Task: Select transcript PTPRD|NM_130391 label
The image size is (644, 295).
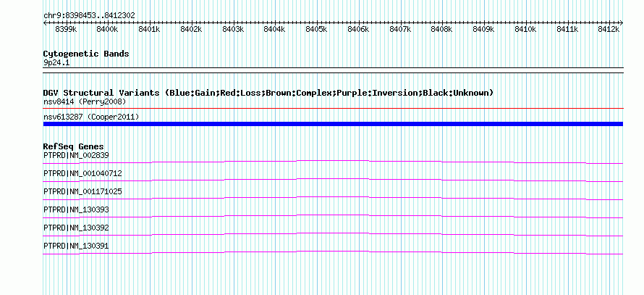Action: (76, 246)
